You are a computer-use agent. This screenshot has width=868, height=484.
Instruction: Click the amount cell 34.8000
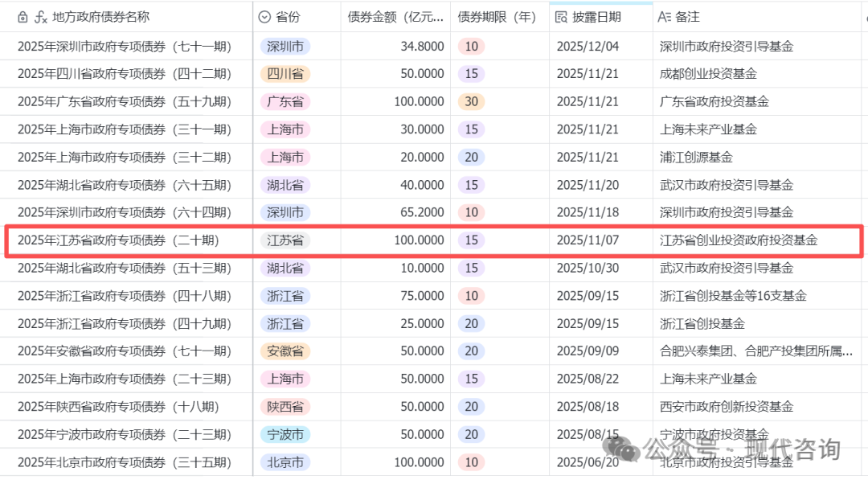tap(395, 46)
